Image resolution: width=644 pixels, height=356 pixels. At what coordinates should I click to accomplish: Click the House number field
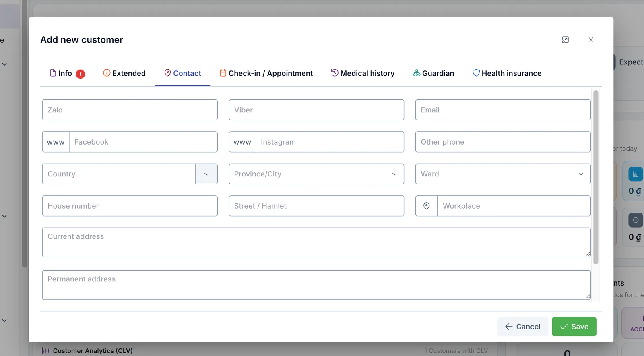point(130,206)
